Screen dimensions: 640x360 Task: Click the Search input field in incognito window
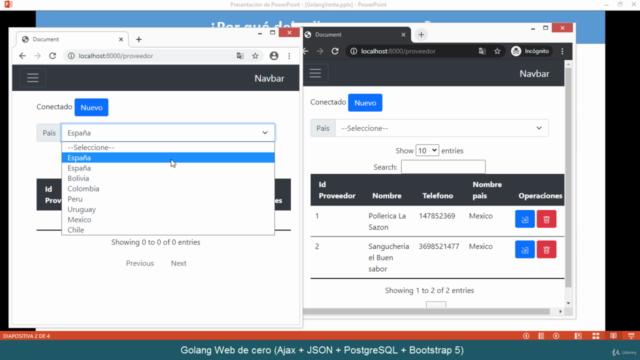443,167
